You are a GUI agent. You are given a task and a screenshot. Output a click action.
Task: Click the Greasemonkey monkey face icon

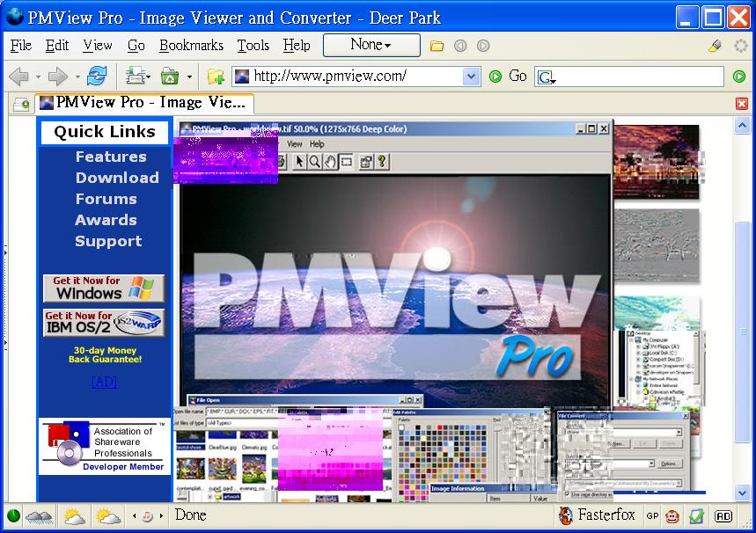click(672, 516)
